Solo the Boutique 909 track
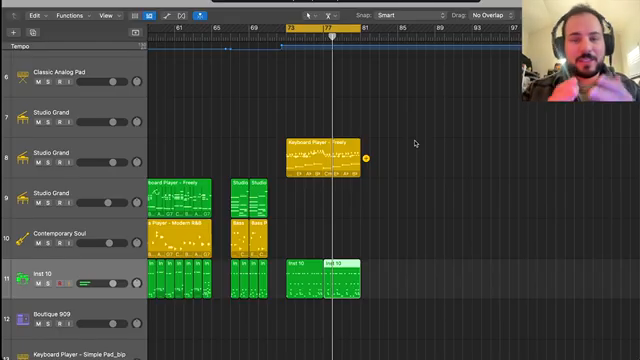The width and height of the screenshot is (640, 360). tap(48, 324)
